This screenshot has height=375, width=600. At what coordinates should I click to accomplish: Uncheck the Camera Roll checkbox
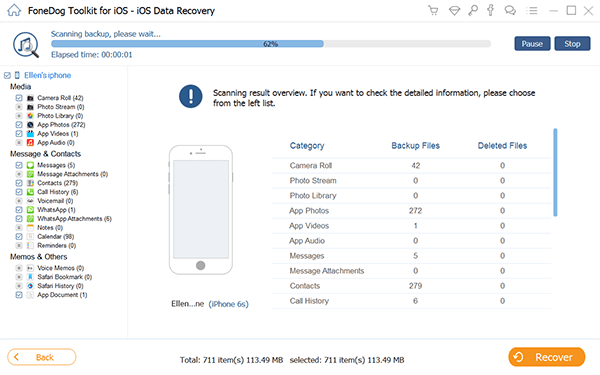[x=19, y=98]
